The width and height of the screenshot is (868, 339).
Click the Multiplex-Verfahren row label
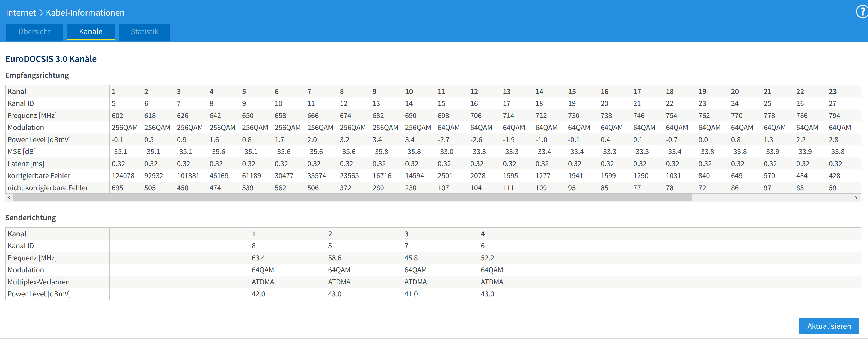click(x=38, y=282)
